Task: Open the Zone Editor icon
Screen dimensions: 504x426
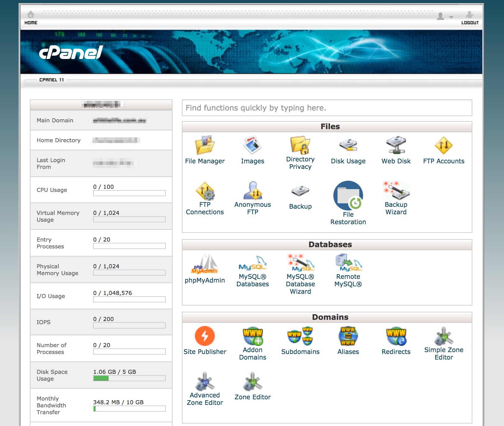Action: point(253,381)
